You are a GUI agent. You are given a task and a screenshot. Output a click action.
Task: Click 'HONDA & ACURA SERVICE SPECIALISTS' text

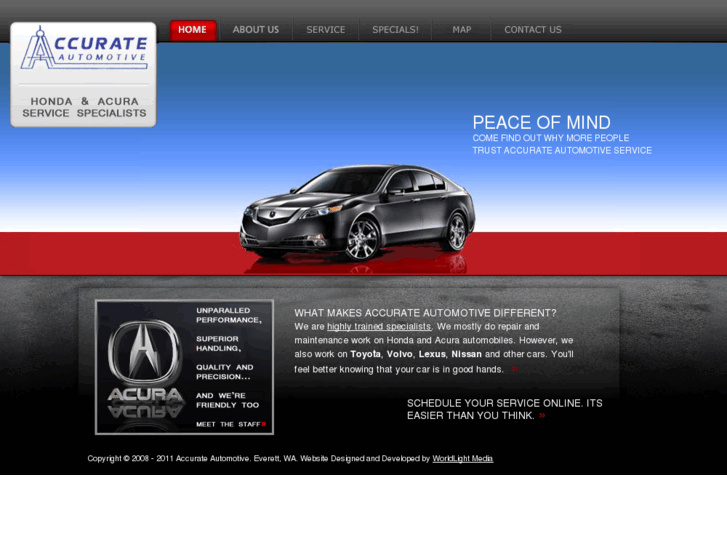tap(84, 107)
